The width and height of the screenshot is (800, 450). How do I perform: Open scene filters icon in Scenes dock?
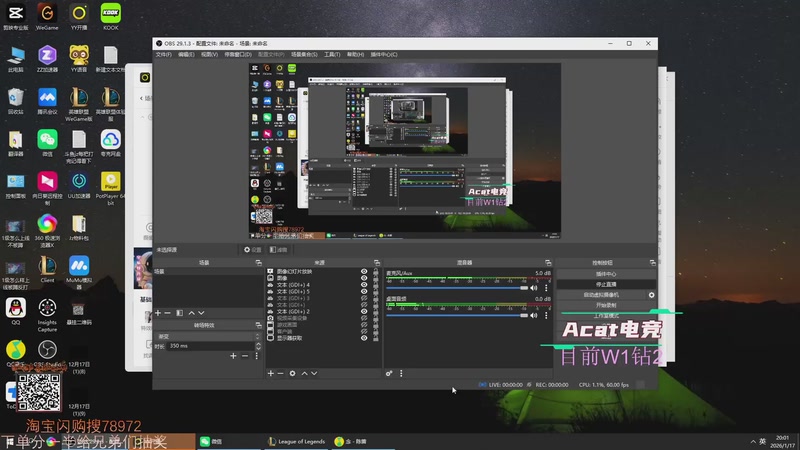(x=180, y=313)
